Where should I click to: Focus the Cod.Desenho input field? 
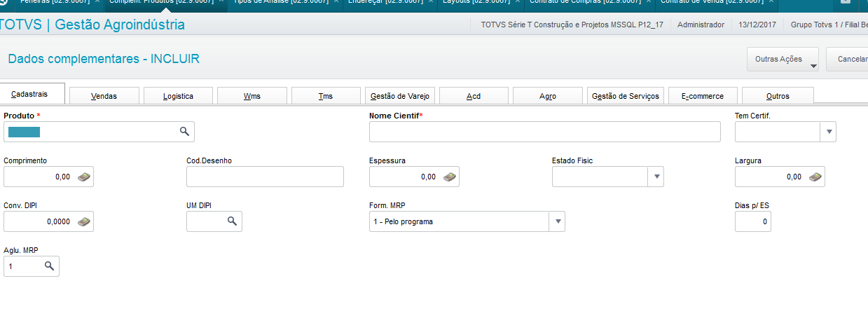click(x=265, y=177)
